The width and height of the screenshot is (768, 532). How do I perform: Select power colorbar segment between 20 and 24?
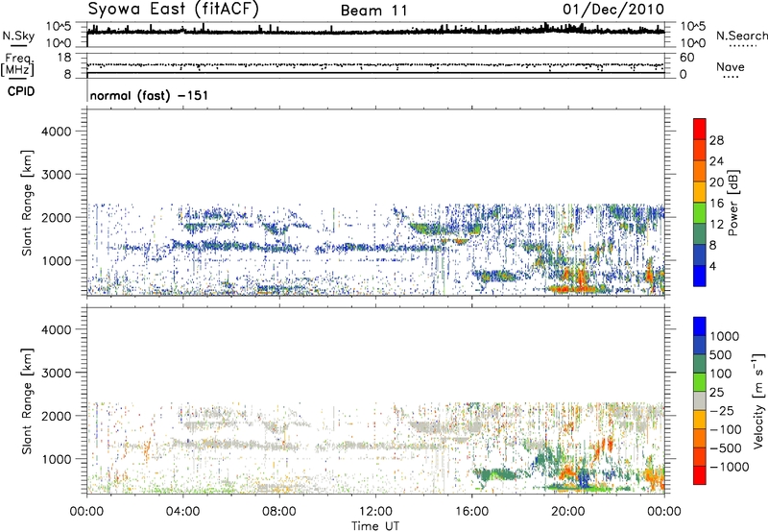point(700,171)
